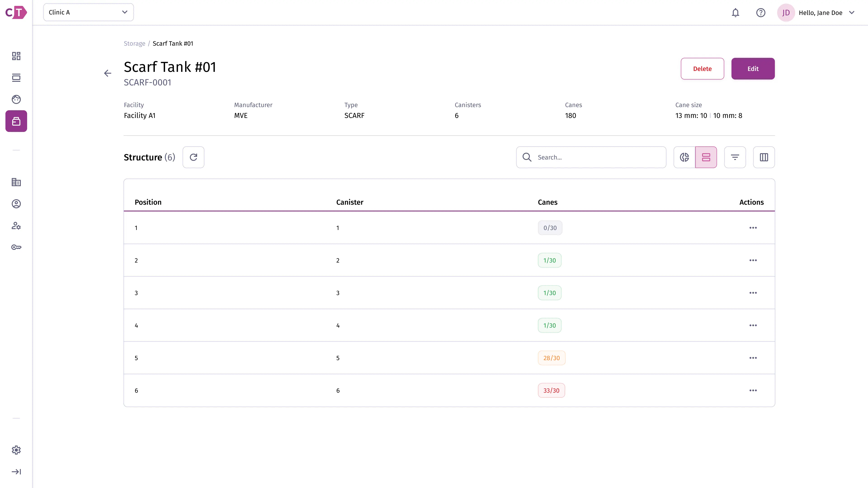Click the Position column header
The width and height of the screenshot is (868, 488).
[x=148, y=202]
